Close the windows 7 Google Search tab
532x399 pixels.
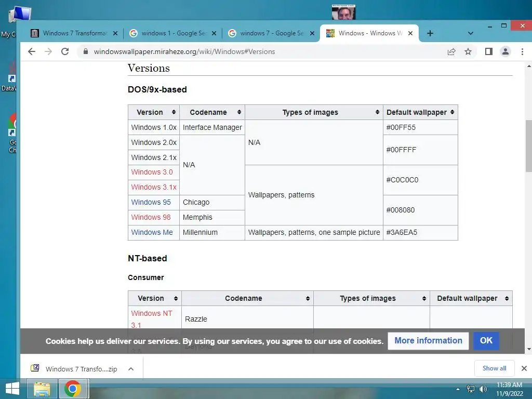pyautogui.click(x=312, y=33)
